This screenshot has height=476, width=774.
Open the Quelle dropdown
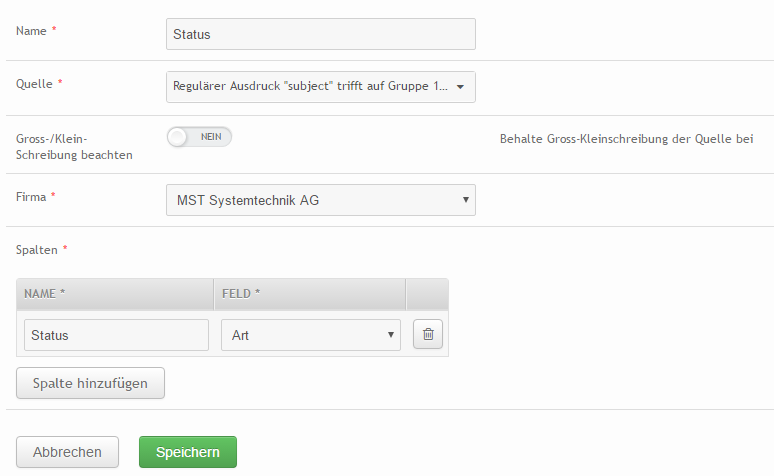pyautogui.click(x=321, y=87)
